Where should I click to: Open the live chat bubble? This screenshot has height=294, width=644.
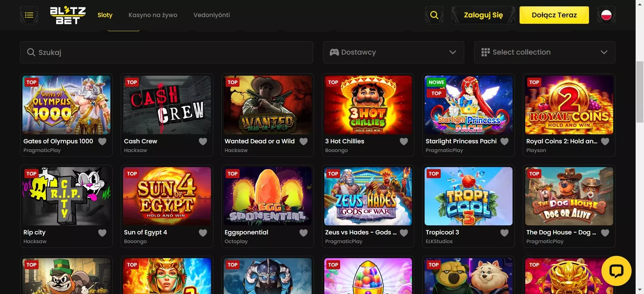pos(616,271)
